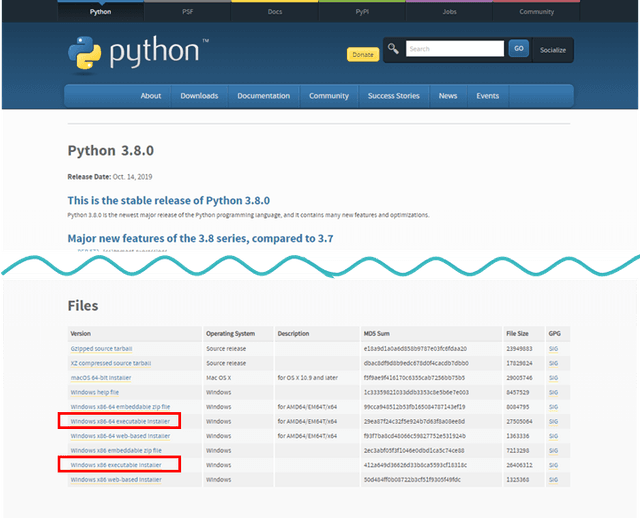Download Windows x86-64 web-based installer

[120, 436]
